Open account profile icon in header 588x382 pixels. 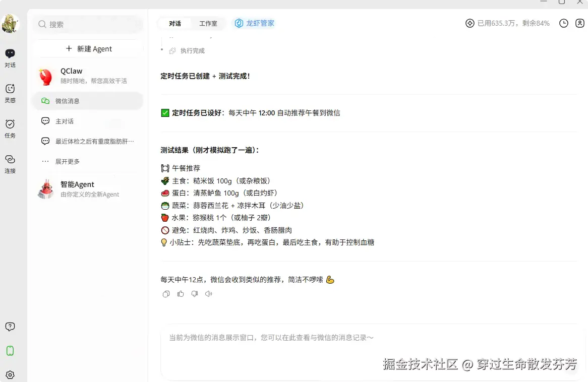pyautogui.click(x=580, y=23)
